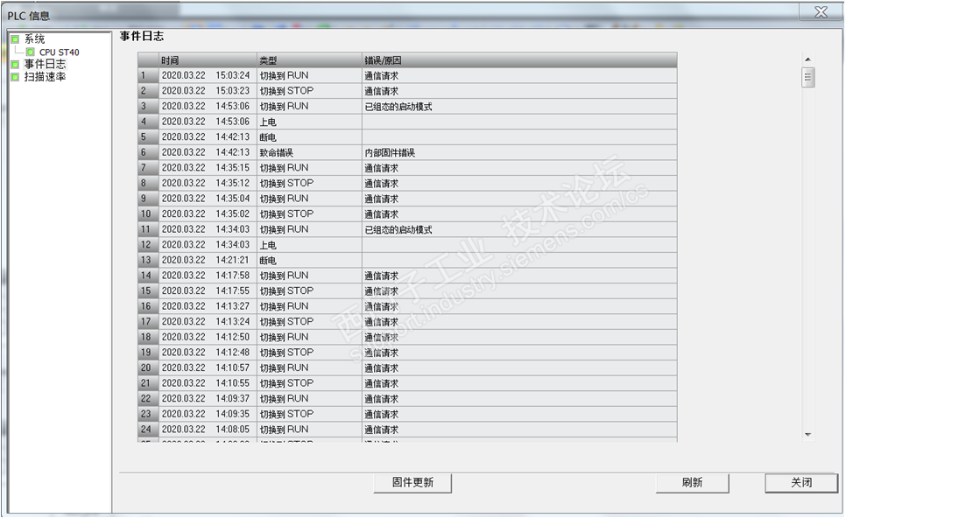
Task: Select the 断电 event at 14:42:13
Action: (x=268, y=137)
